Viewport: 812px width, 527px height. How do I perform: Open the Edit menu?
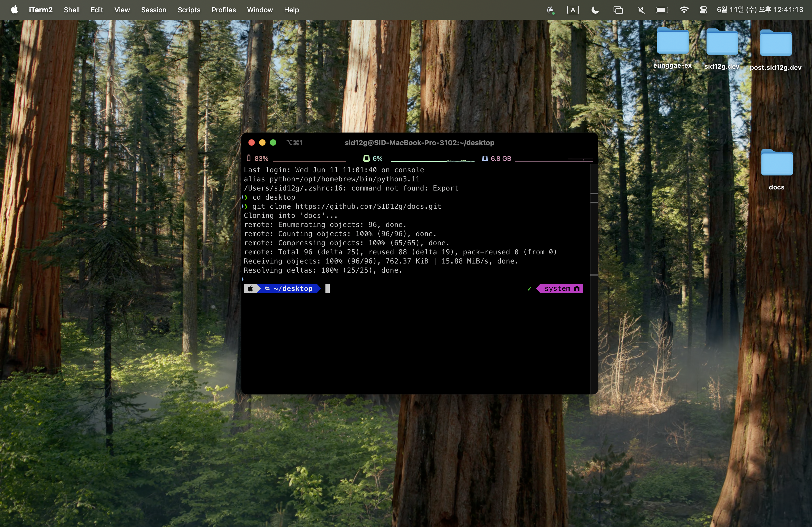click(97, 10)
